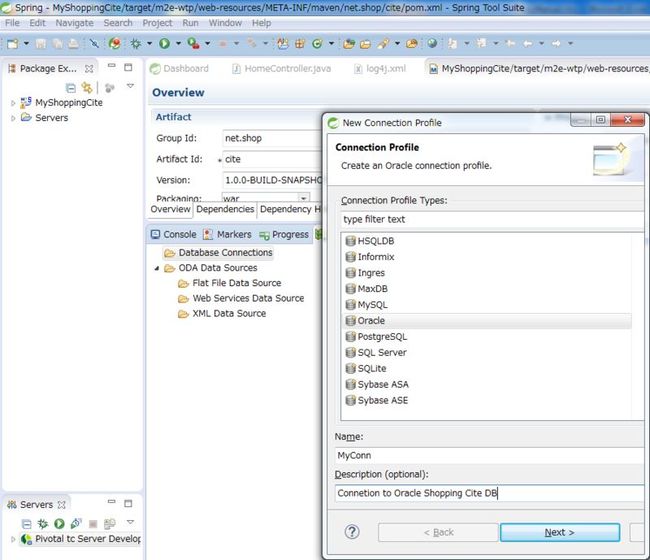Maximize the Servers panel
The width and height of the screenshot is (650, 560).
[128, 503]
